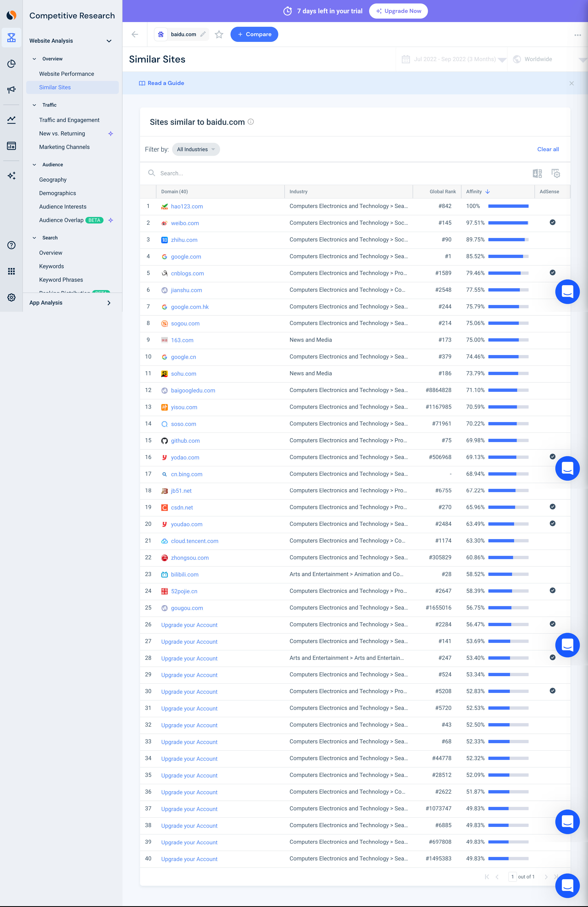
Task: Open the chat widget near jianshu.com row
Action: point(567,292)
